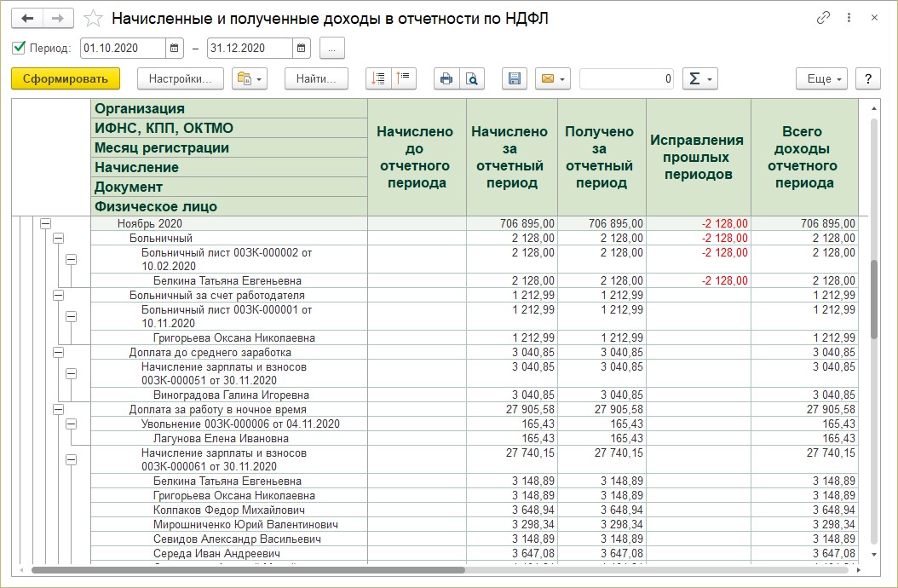Viewport: 898px width, 588px height.
Task: Collapse Больничный за счет работодателя group
Action: click(x=59, y=295)
